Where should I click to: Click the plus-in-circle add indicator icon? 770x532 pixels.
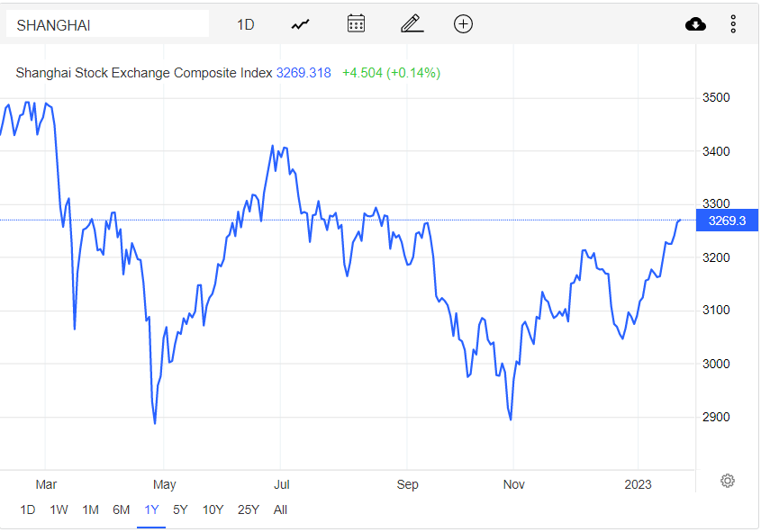pos(463,23)
